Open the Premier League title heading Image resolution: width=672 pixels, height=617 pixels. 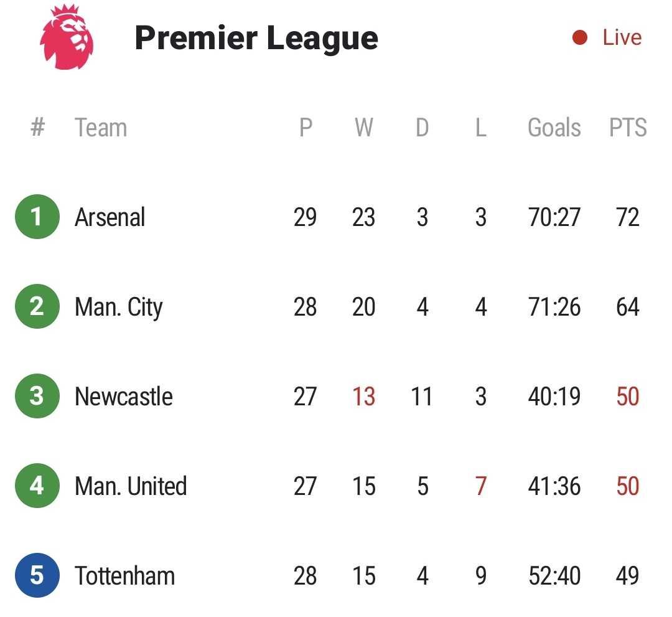pyautogui.click(x=256, y=38)
